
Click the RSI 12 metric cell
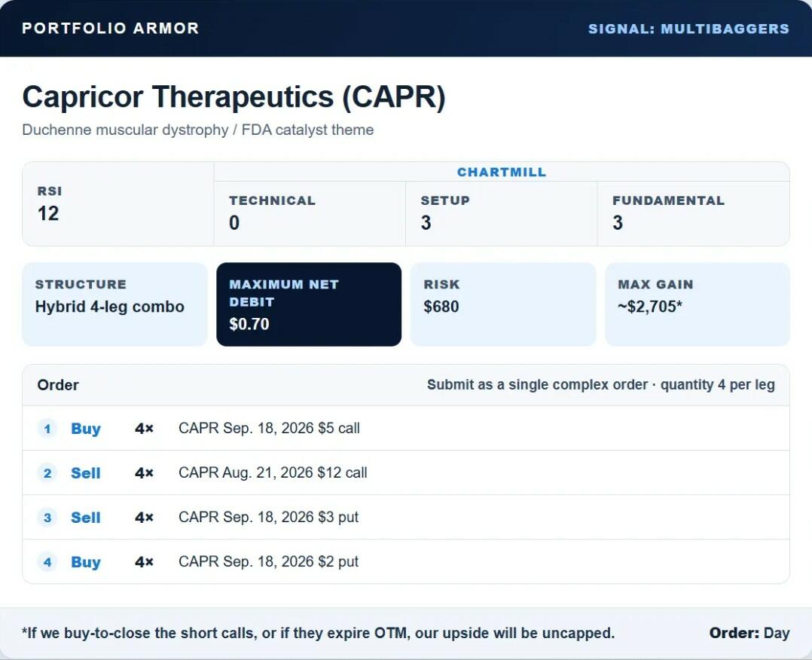click(x=118, y=203)
